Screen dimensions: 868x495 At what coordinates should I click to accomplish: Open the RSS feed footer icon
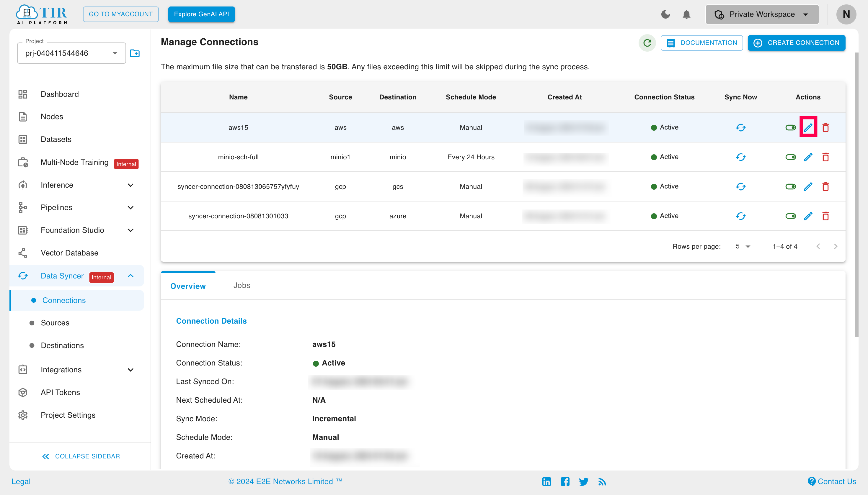point(602,482)
